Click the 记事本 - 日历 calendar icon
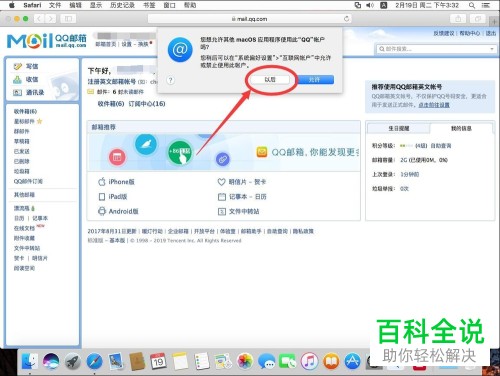The height and width of the screenshot is (376, 500). [x=222, y=197]
